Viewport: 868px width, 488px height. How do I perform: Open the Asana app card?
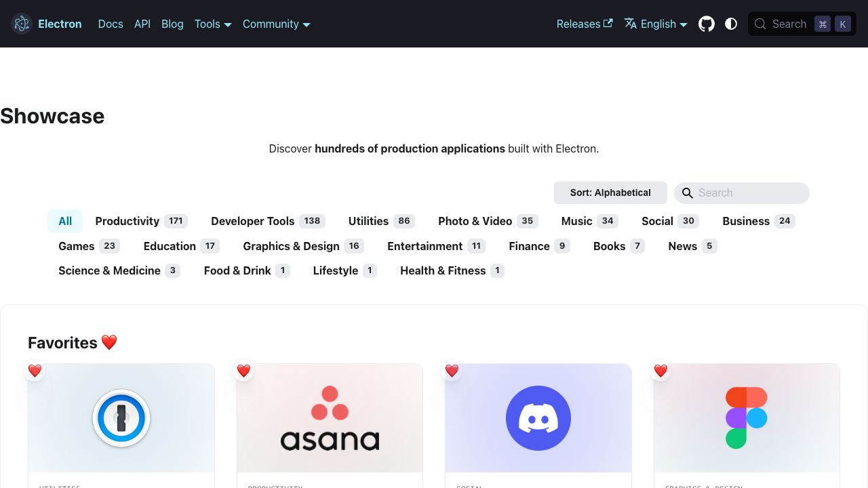pyautogui.click(x=330, y=426)
